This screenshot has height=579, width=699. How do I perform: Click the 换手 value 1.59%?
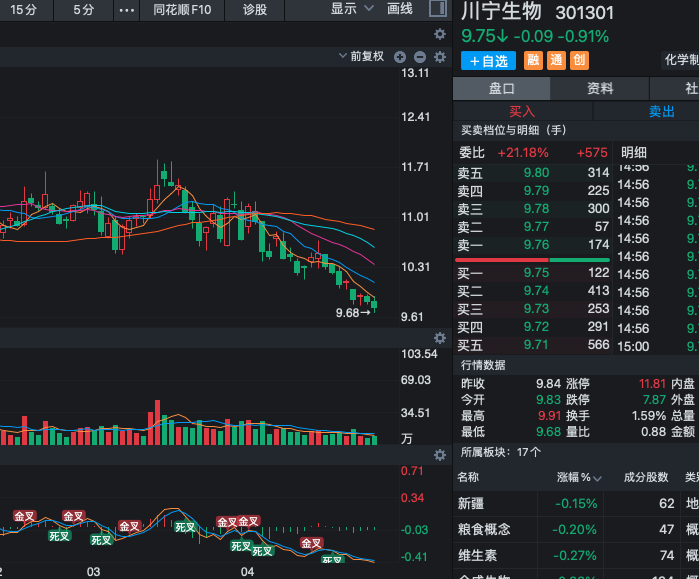[x=649, y=416]
